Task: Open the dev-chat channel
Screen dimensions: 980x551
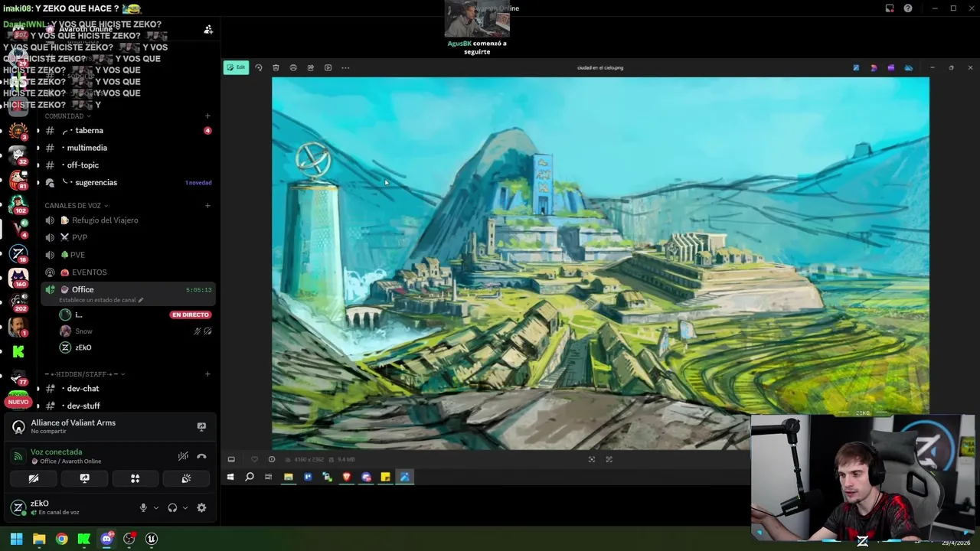Action: tap(128, 389)
